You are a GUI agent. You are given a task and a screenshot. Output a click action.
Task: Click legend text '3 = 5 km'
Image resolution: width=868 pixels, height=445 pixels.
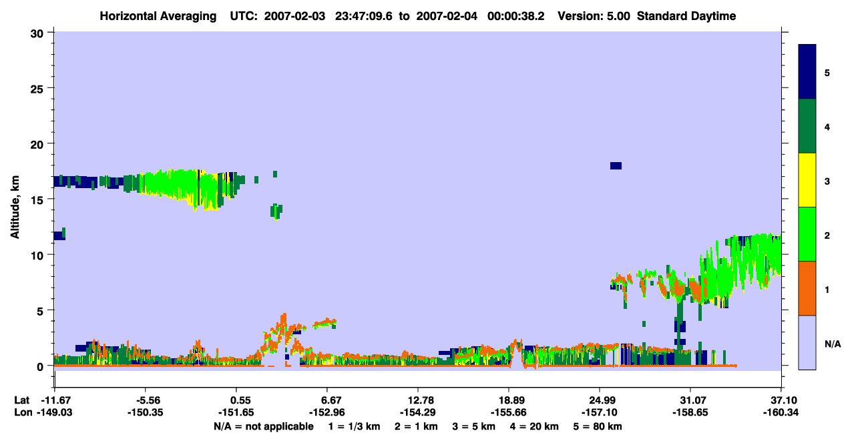(475, 426)
